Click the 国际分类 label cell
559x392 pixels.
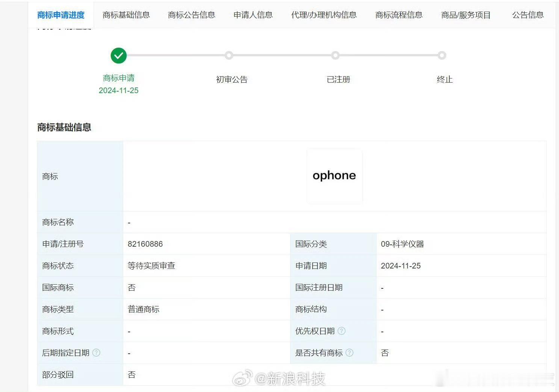[x=333, y=244]
